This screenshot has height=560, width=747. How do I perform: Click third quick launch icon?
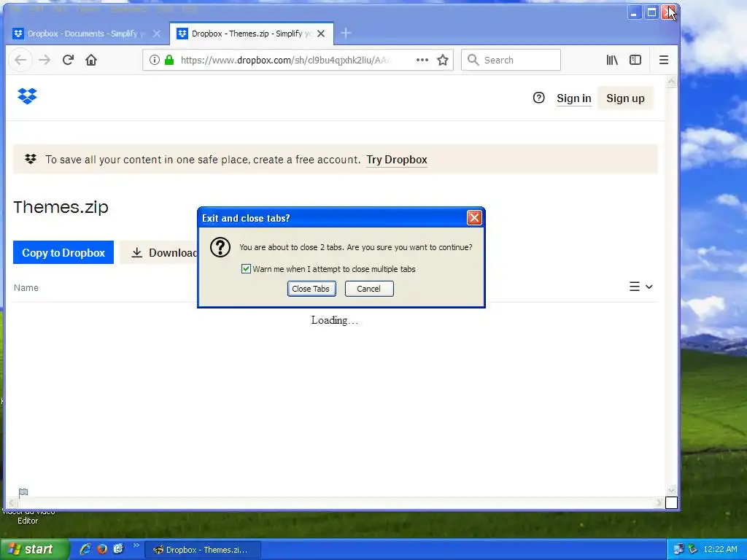coord(119,549)
